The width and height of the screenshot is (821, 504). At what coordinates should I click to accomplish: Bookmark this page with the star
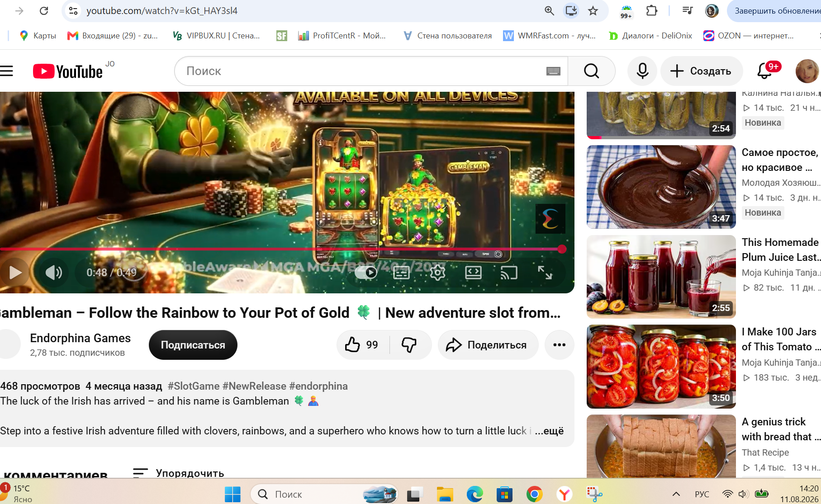coord(593,11)
